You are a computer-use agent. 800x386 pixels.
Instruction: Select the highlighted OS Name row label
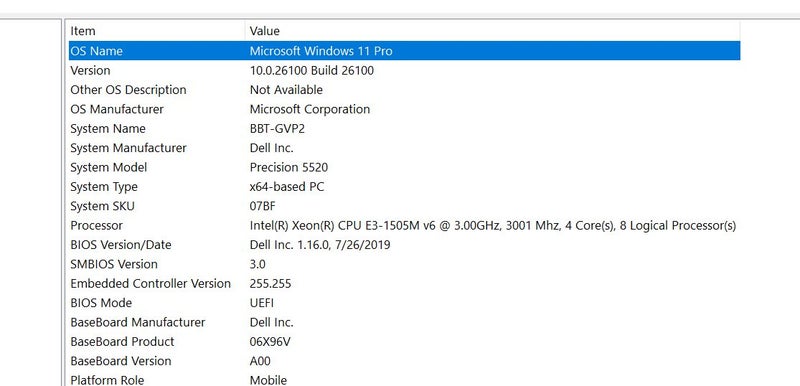pos(96,51)
